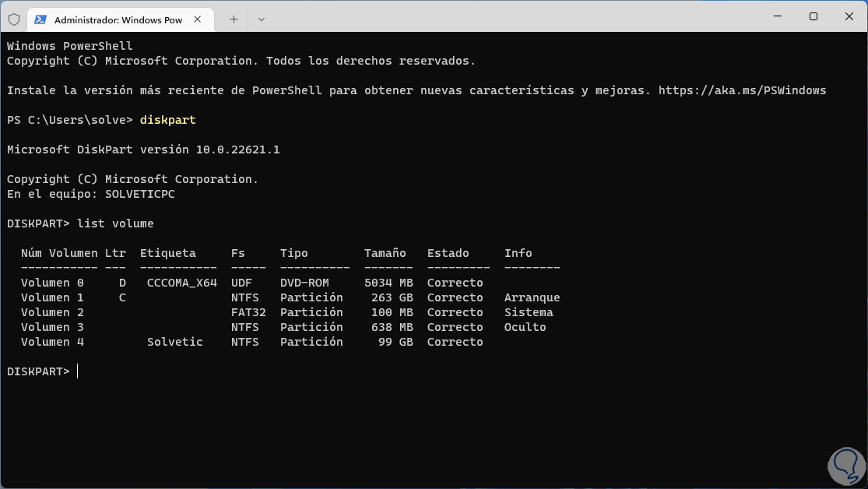The height and width of the screenshot is (489, 868).
Task: Click 'Volumen 3' in the list
Action: (x=53, y=327)
